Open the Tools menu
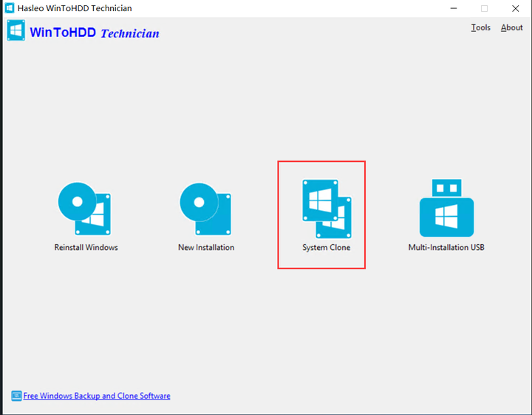 [x=480, y=27]
